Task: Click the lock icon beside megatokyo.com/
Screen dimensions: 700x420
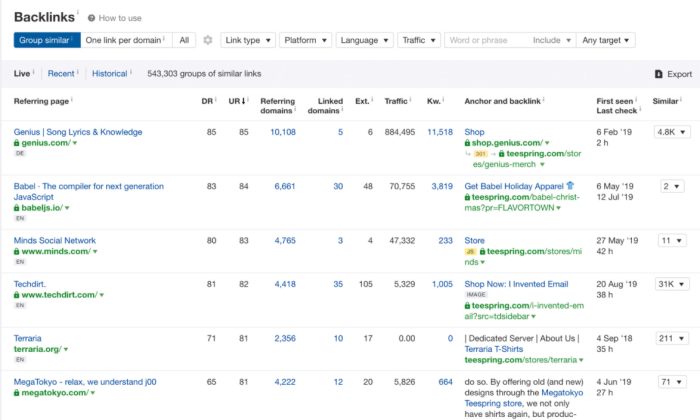Action: [x=17, y=393]
